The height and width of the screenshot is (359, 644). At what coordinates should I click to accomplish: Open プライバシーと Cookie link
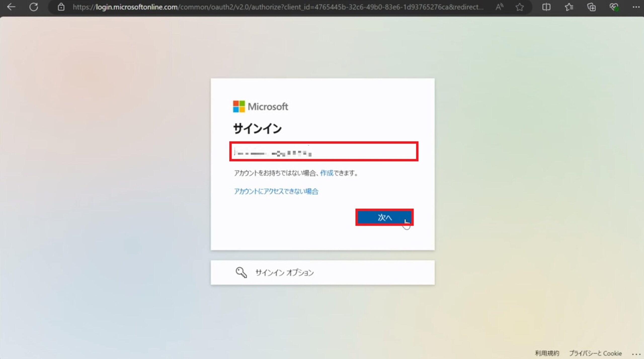pyautogui.click(x=595, y=353)
